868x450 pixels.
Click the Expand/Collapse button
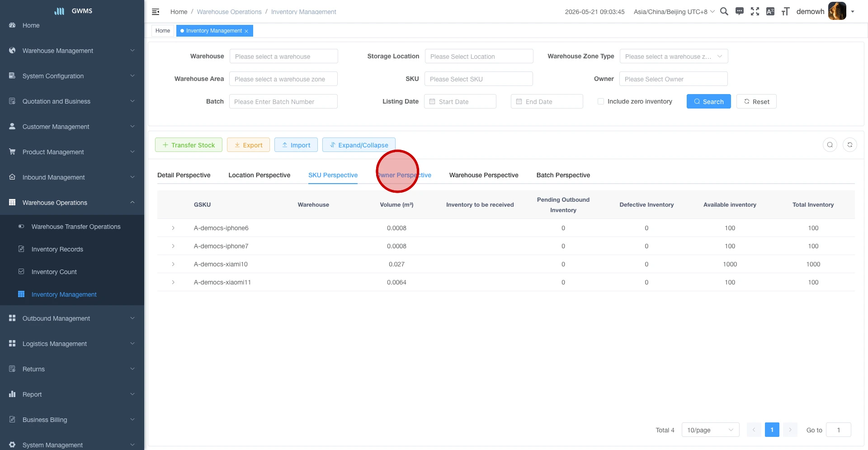[359, 145]
